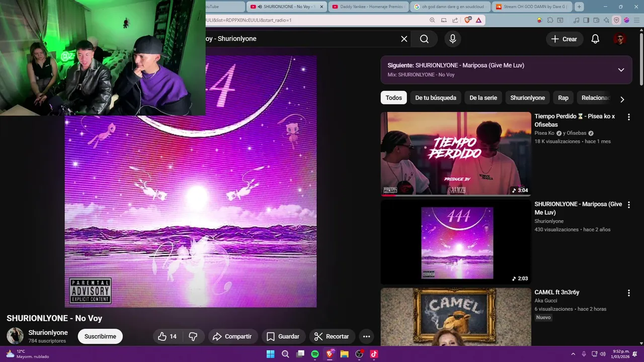The image size is (644, 362).
Task: Switch to SHURIONLYONE - No Voy tab
Action: 287,7
